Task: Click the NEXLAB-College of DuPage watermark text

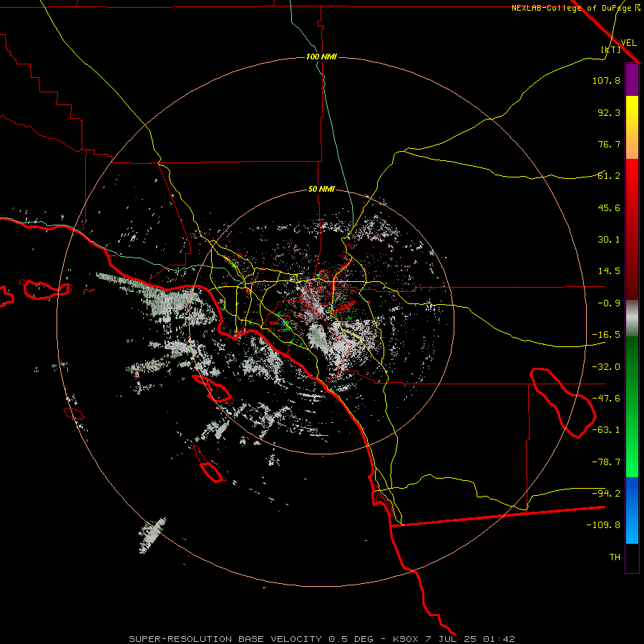Action: tap(575, 8)
